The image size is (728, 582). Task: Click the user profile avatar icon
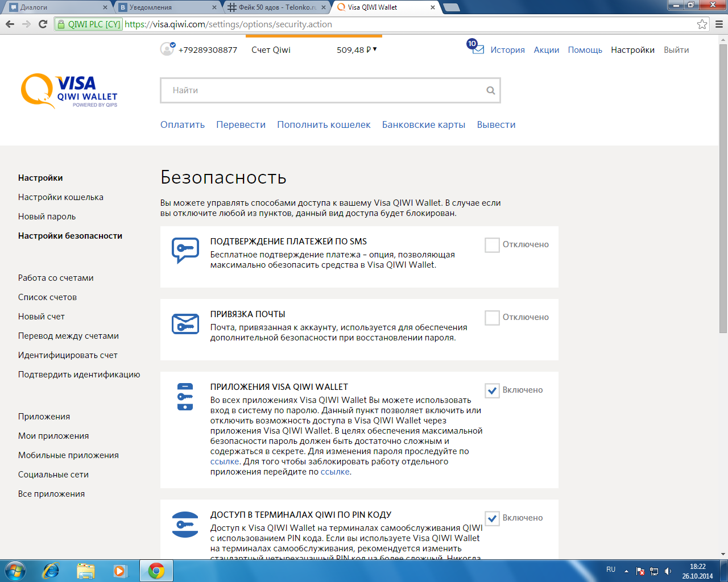click(167, 49)
